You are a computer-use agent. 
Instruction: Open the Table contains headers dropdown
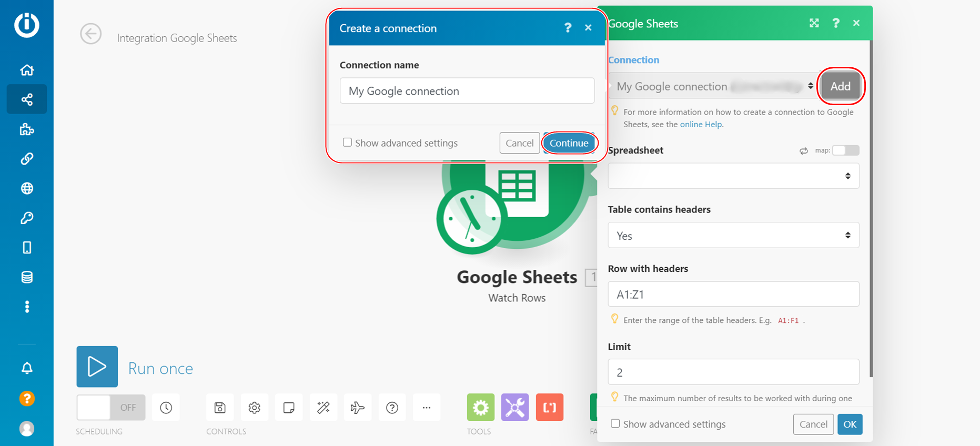[x=733, y=235]
